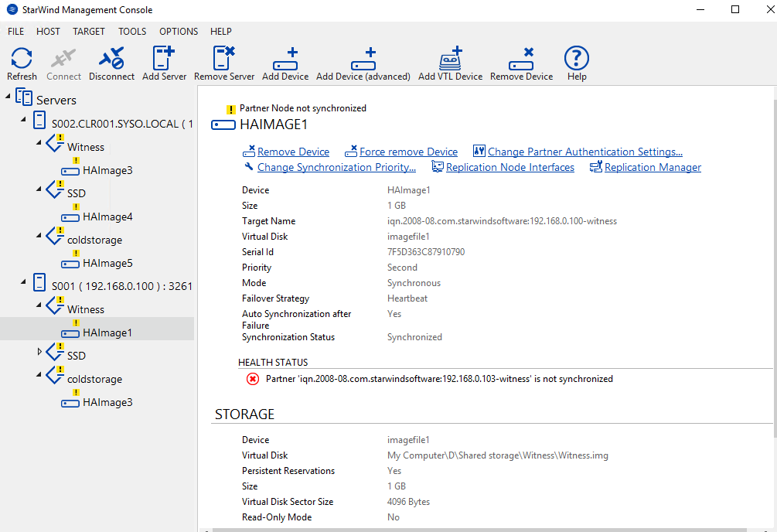Click the Add Device icon
Image resolution: width=777 pixels, height=532 pixels.
coord(285,60)
